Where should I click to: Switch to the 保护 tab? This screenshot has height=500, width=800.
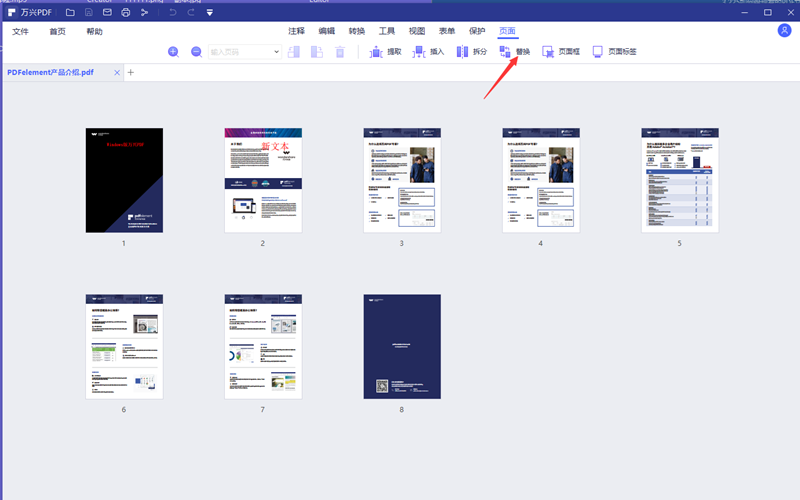point(477,32)
